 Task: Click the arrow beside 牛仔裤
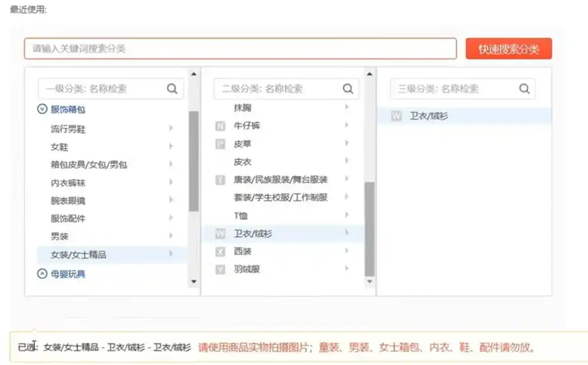click(346, 125)
